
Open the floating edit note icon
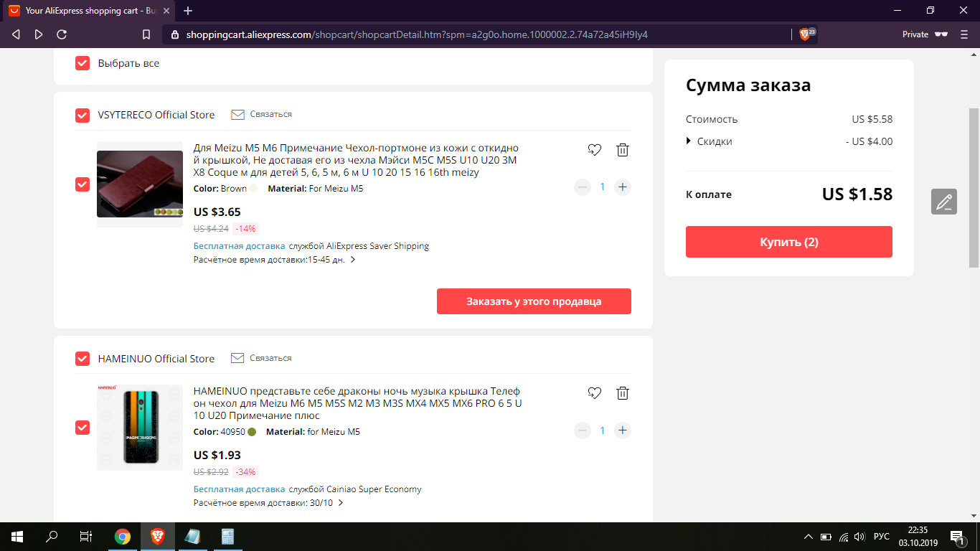(x=944, y=202)
